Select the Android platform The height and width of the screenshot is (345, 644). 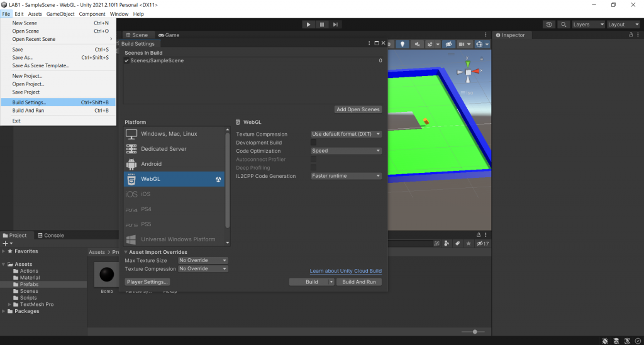pyautogui.click(x=174, y=164)
